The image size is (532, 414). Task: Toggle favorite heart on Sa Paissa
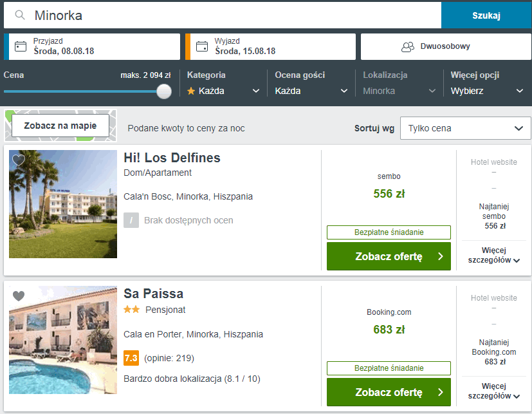coord(19,296)
